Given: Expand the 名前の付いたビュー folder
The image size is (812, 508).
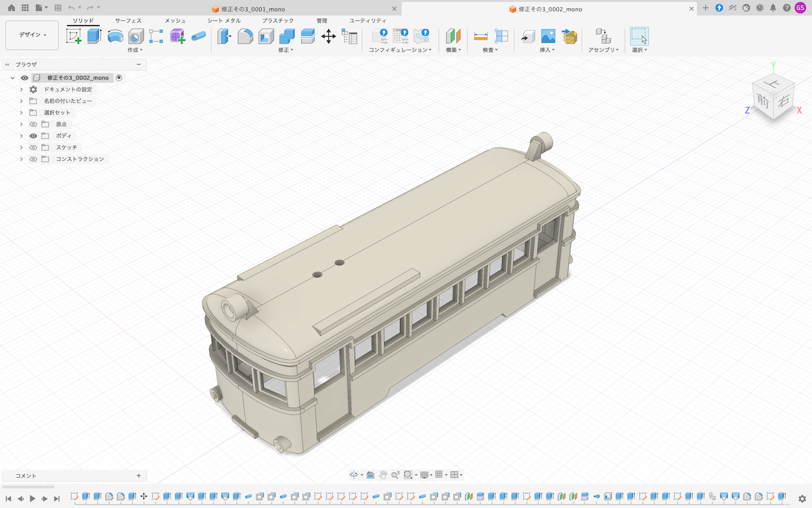Looking at the screenshot, I should pos(22,101).
